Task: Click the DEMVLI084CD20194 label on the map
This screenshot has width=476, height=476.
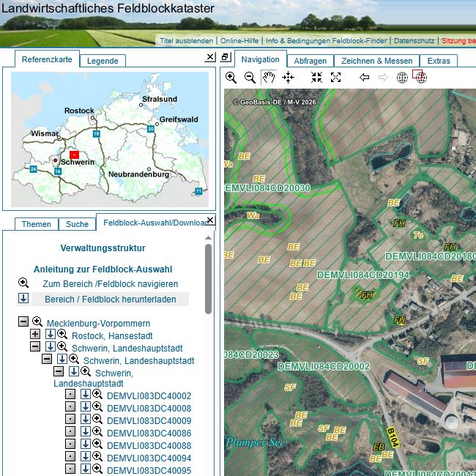Action: (x=363, y=275)
